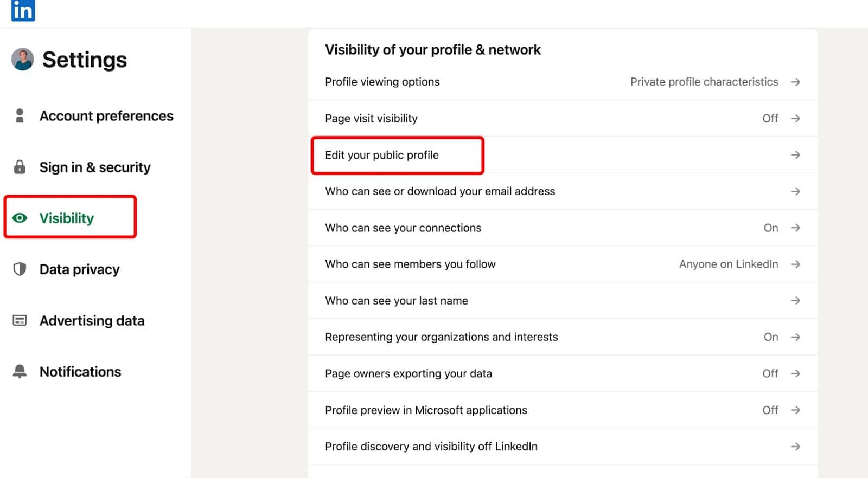Select the Account preferences person icon
This screenshot has height=478, width=868.
point(20,115)
